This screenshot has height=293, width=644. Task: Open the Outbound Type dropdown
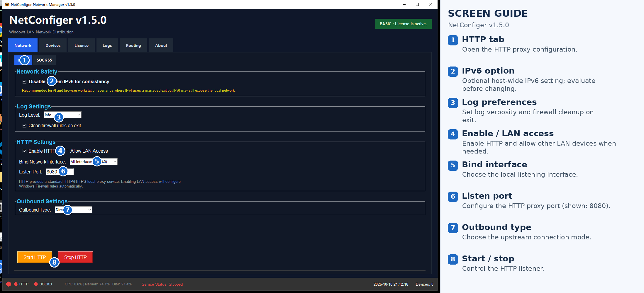tap(74, 209)
